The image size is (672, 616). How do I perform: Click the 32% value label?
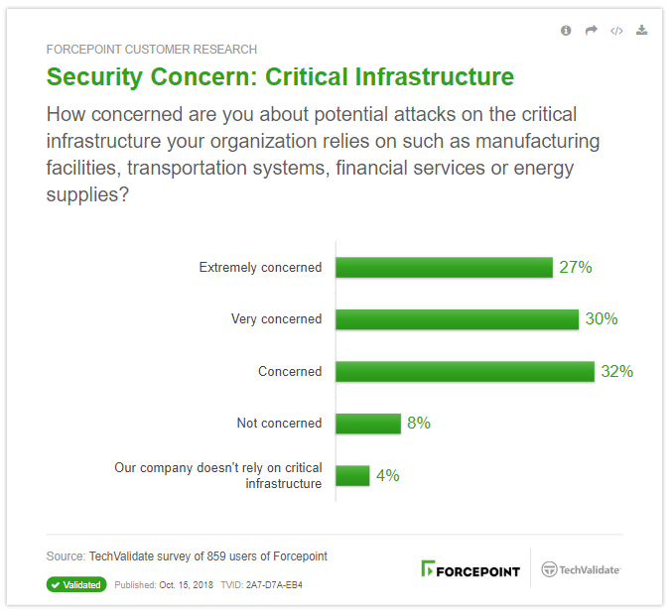tap(616, 371)
